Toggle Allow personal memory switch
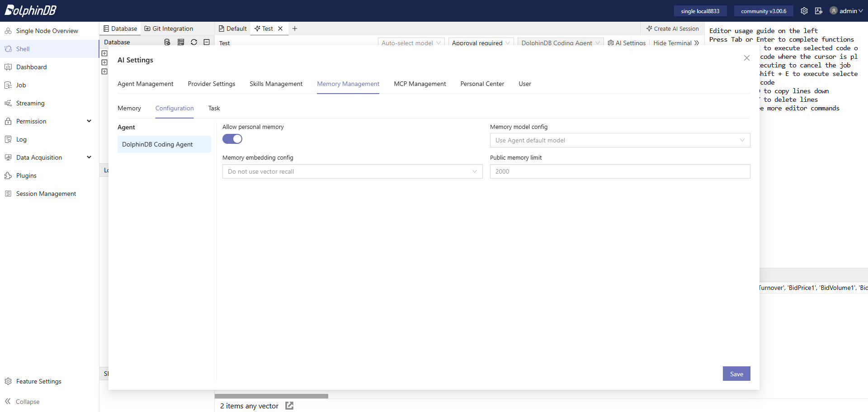This screenshot has height=412, width=868. click(x=232, y=139)
